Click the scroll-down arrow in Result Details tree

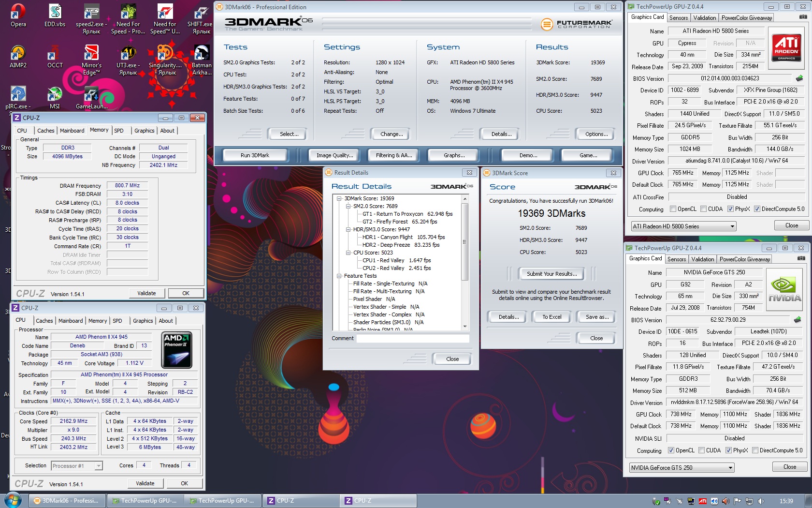pos(465,327)
